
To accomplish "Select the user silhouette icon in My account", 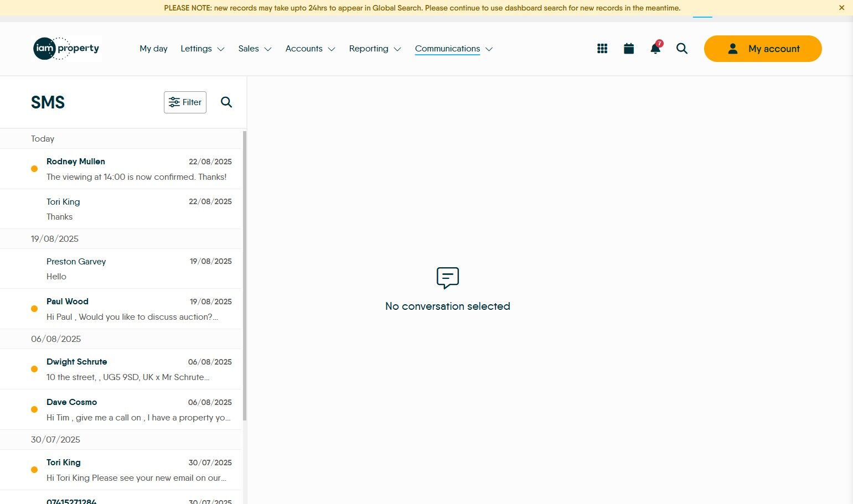I will 732,49.
